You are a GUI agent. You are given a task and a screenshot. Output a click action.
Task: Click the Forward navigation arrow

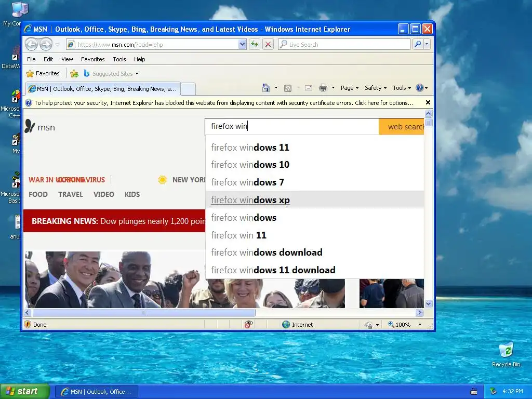[x=46, y=44]
